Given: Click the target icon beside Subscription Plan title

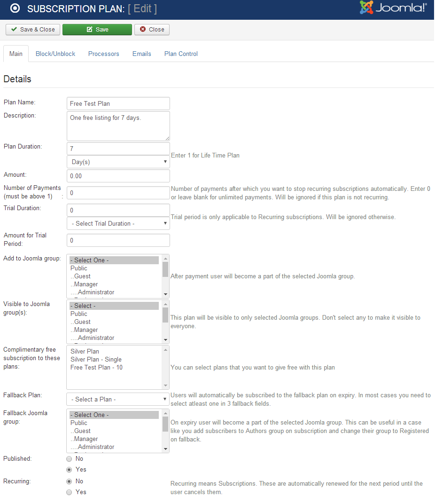Looking at the screenshot, I should [x=15, y=8].
